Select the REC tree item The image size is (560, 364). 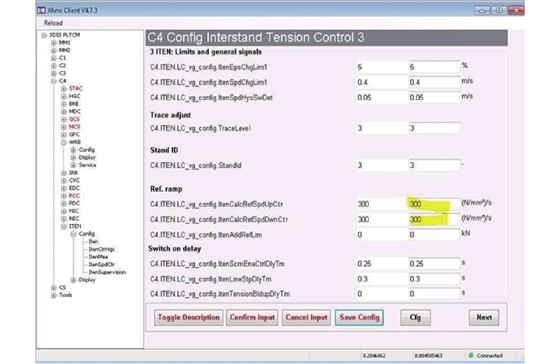point(74,219)
